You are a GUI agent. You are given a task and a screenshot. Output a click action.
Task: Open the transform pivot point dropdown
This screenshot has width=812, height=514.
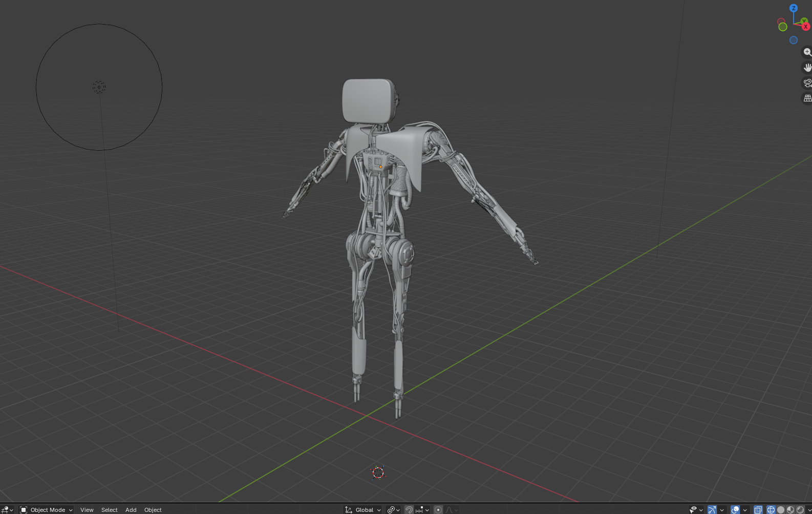[393, 510]
